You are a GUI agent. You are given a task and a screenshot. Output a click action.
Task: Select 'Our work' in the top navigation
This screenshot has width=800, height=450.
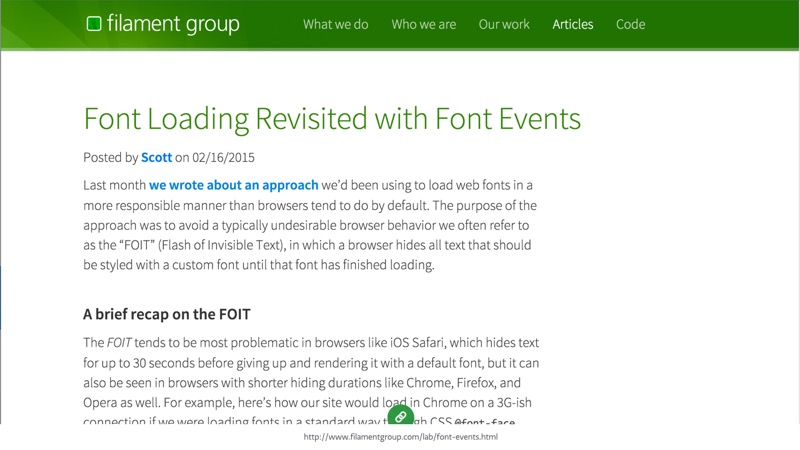504,24
